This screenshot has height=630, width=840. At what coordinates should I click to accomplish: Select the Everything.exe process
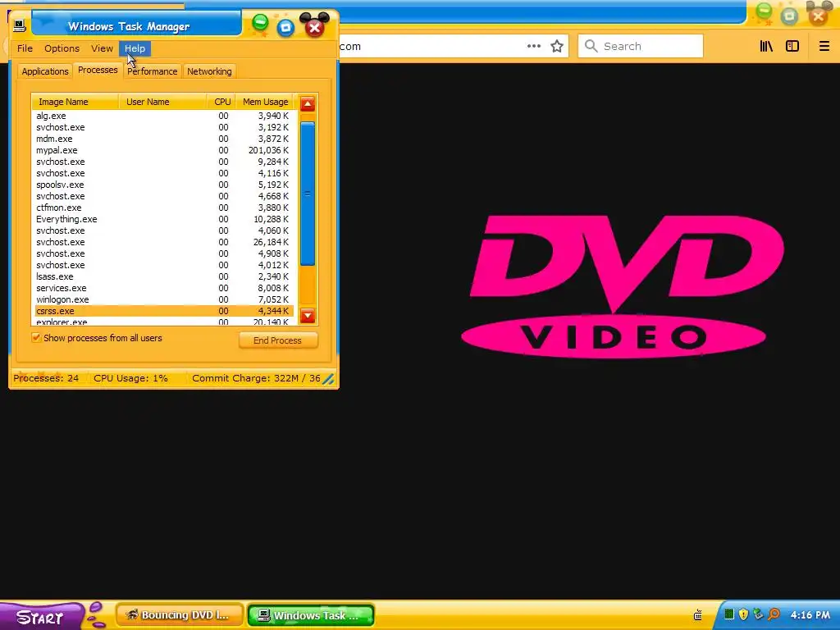pos(163,219)
